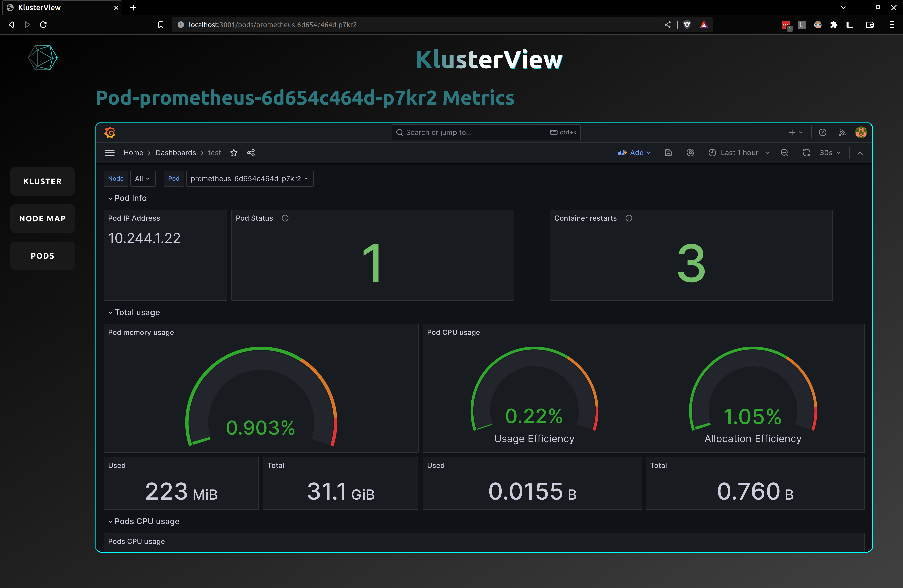The height and width of the screenshot is (588, 903).
Task: Click the test breadcrumb
Action: point(214,153)
